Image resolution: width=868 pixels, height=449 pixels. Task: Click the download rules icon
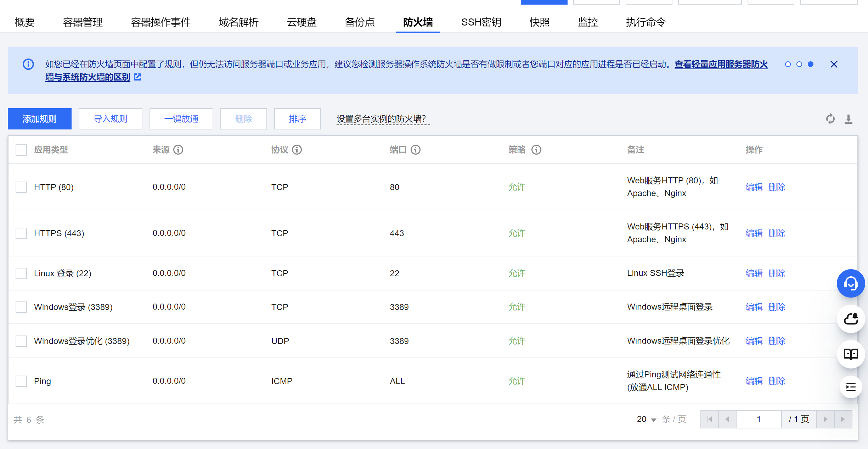pos(849,119)
